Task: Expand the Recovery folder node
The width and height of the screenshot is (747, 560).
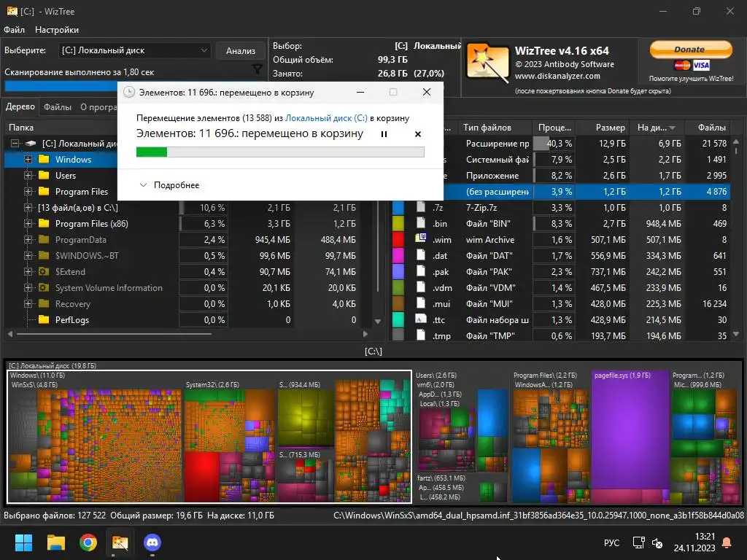Action: click(28, 304)
